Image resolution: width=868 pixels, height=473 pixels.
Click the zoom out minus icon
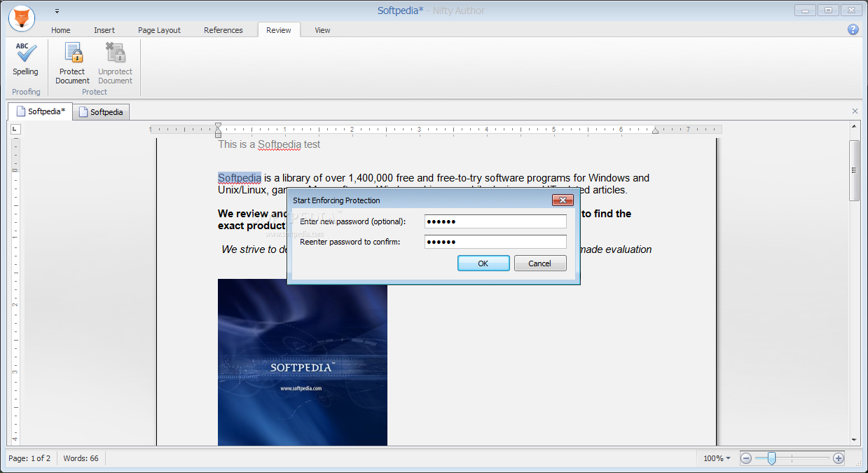[746, 458]
